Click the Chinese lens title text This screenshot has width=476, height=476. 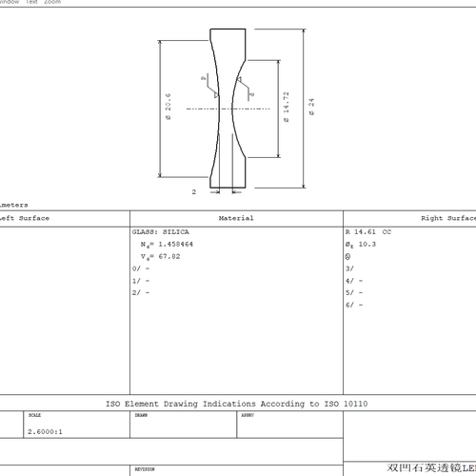(x=431, y=467)
